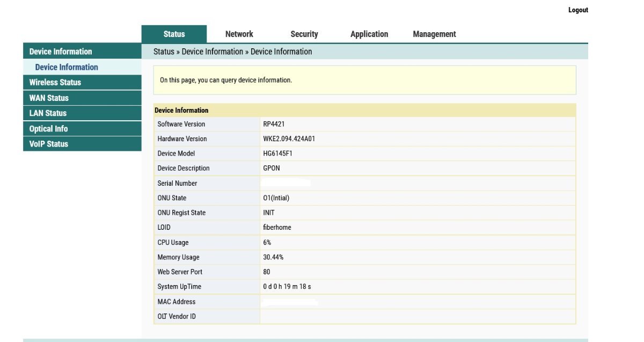Image resolution: width=644 pixels, height=342 pixels.
Task: Click the breadcrumb path text
Action: coord(232,52)
